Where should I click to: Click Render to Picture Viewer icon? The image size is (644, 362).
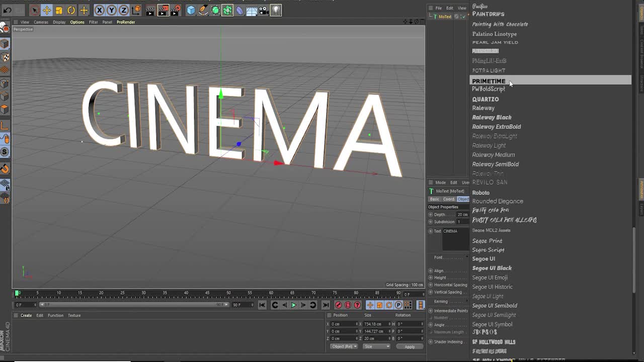[x=163, y=10]
